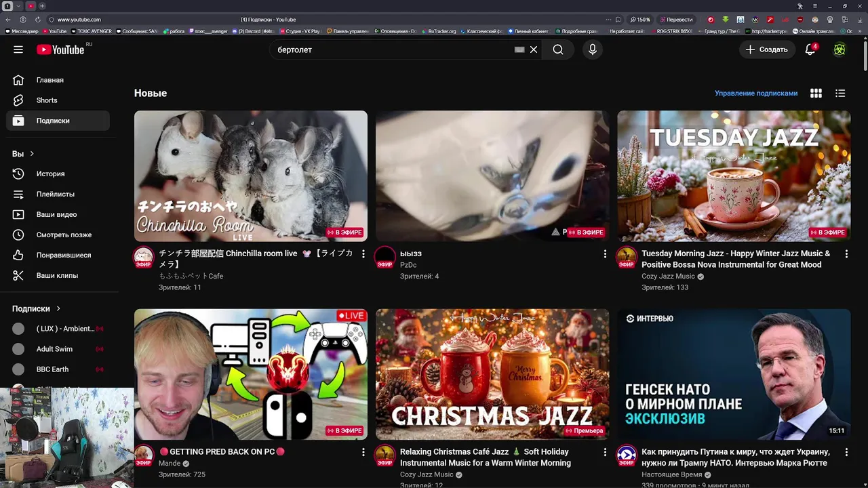Open the Mande channel avatar

(x=143, y=456)
